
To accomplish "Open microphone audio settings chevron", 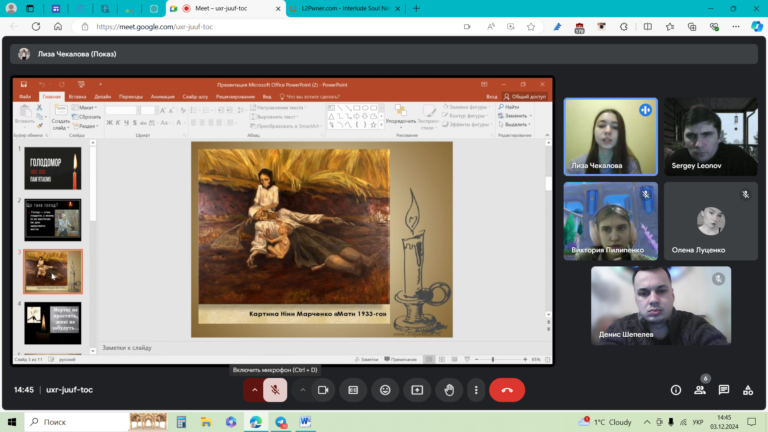I will point(255,390).
